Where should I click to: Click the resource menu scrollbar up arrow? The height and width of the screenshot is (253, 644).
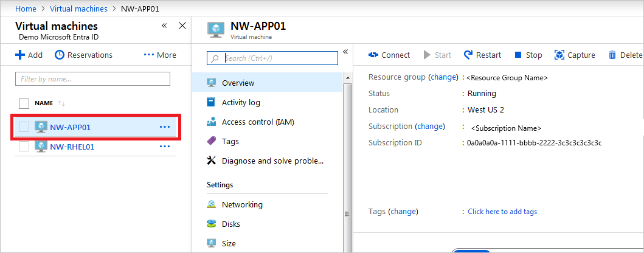(x=347, y=78)
